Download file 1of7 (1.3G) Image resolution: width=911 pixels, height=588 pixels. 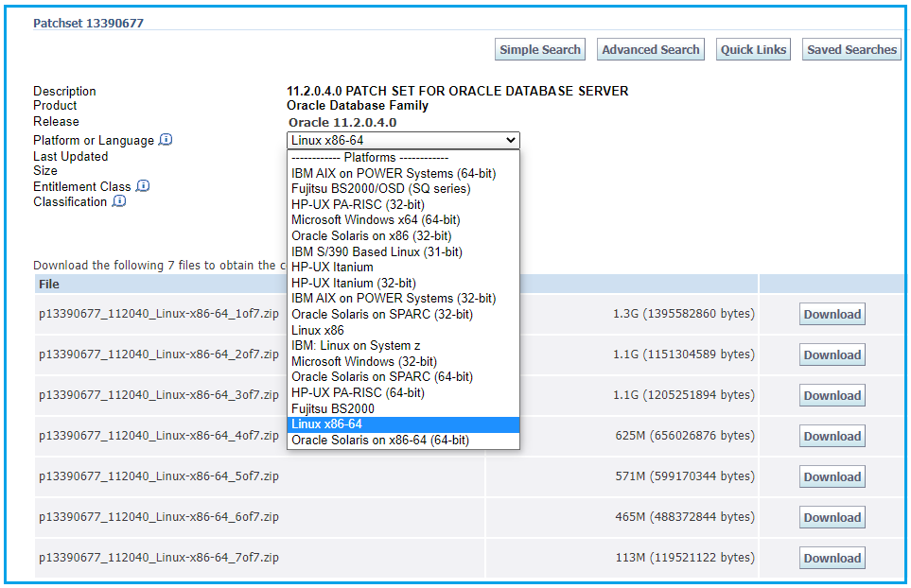[x=832, y=314]
